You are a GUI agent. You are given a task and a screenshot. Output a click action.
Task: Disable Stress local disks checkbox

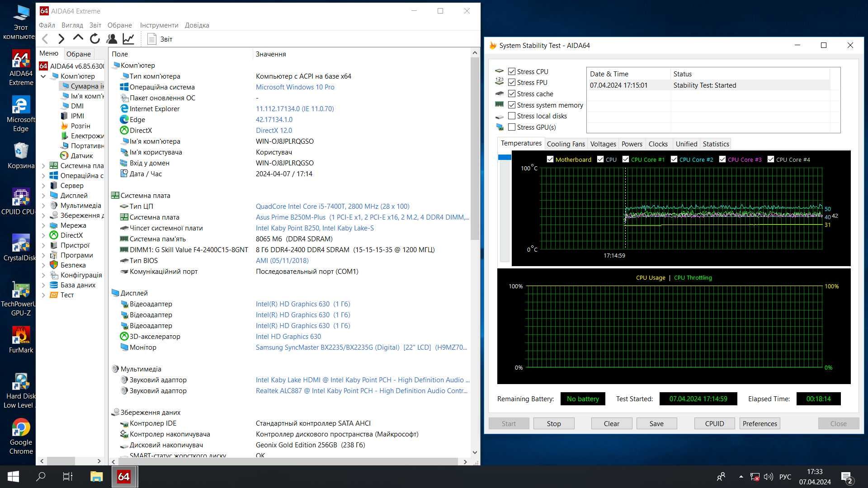tap(511, 116)
